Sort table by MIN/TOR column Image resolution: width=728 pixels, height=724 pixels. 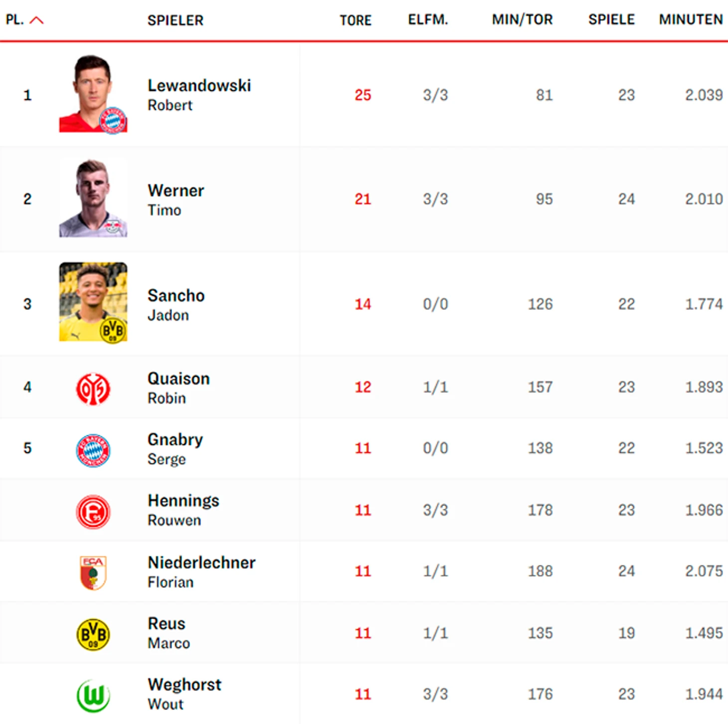click(522, 19)
